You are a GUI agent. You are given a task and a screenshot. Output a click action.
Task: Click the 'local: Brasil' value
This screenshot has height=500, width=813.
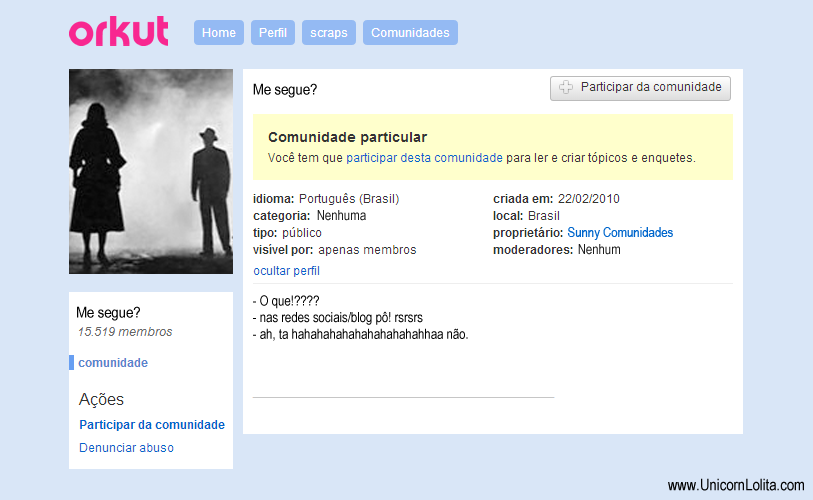click(x=544, y=216)
